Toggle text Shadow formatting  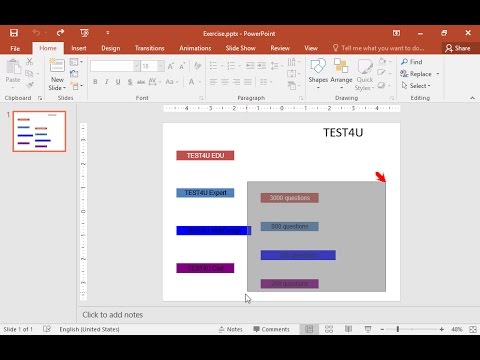click(x=130, y=82)
